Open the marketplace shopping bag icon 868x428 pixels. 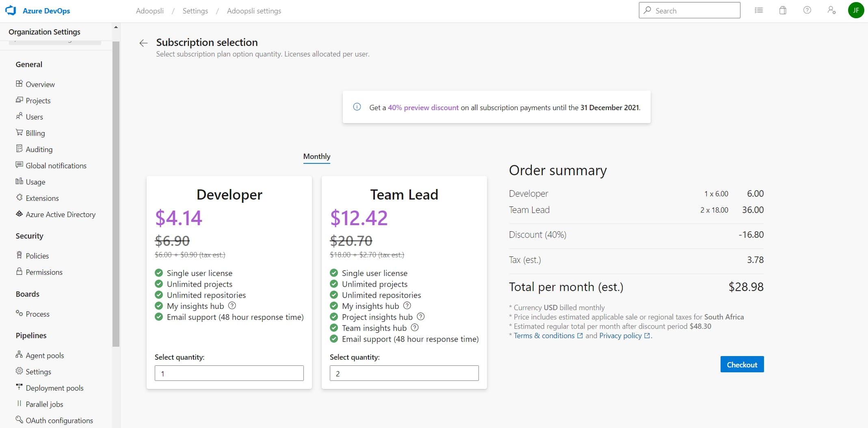click(x=783, y=11)
